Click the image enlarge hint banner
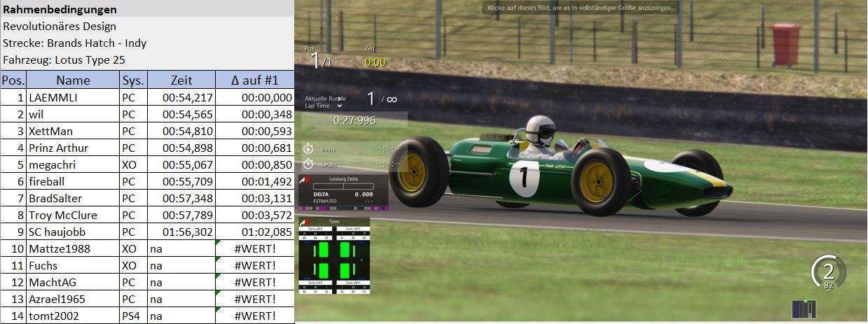 click(581, 8)
